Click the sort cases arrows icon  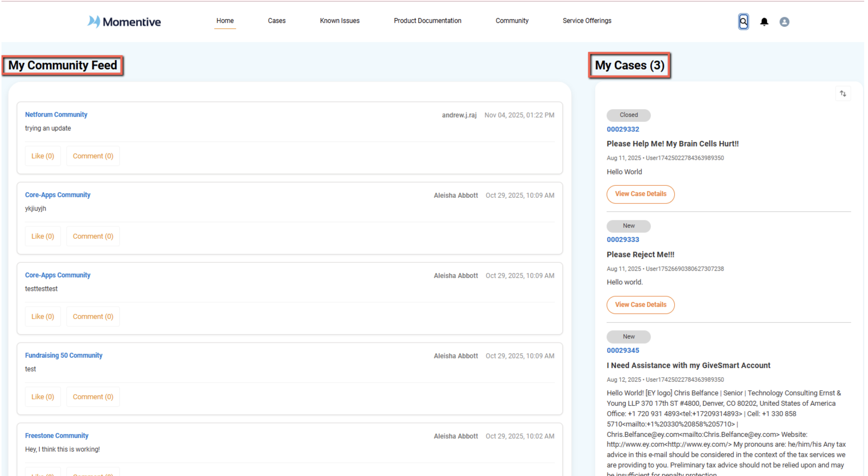click(x=843, y=93)
